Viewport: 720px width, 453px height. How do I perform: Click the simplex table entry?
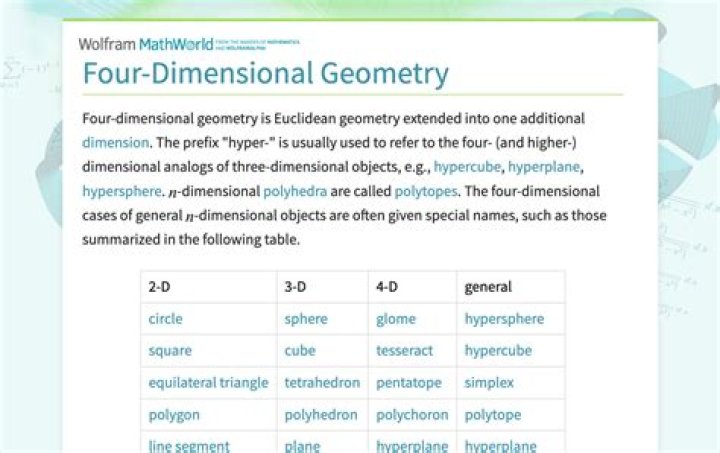click(x=489, y=383)
